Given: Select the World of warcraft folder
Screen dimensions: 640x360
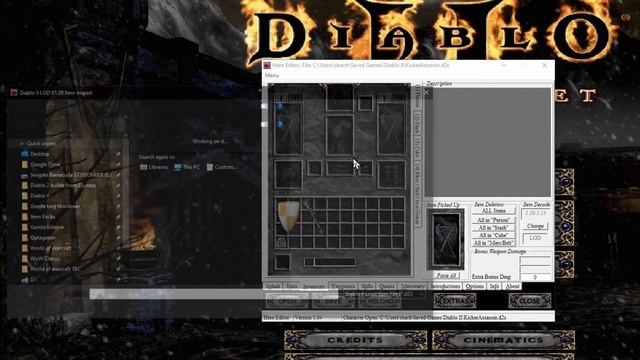Looking at the screenshot, I should click(x=51, y=248).
